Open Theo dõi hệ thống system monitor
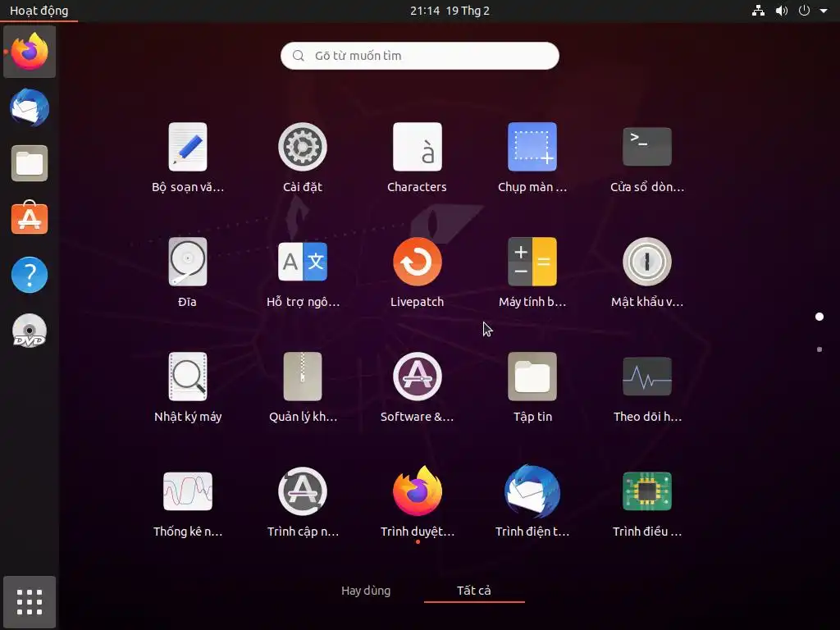This screenshot has height=630, width=840. coord(646,387)
